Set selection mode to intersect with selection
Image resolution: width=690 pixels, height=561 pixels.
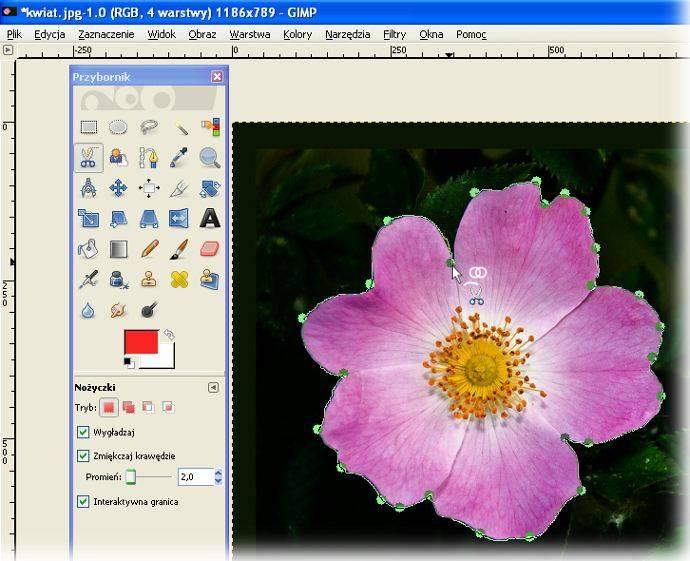tap(168, 407)
